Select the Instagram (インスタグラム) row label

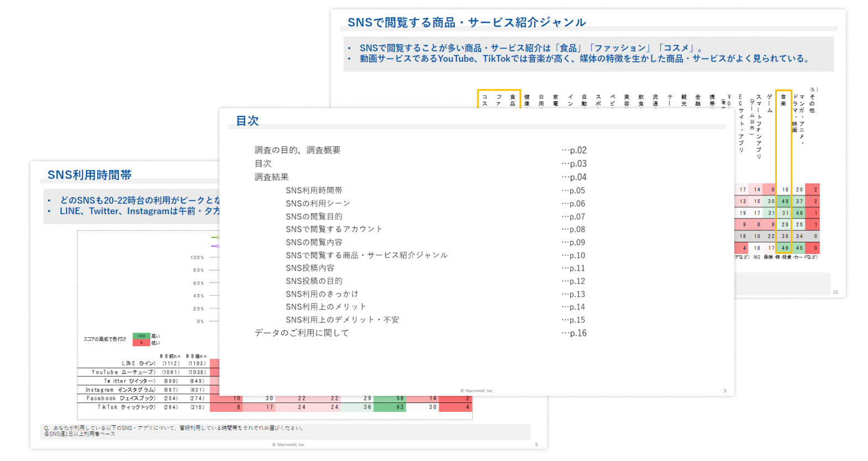(120, 390)
